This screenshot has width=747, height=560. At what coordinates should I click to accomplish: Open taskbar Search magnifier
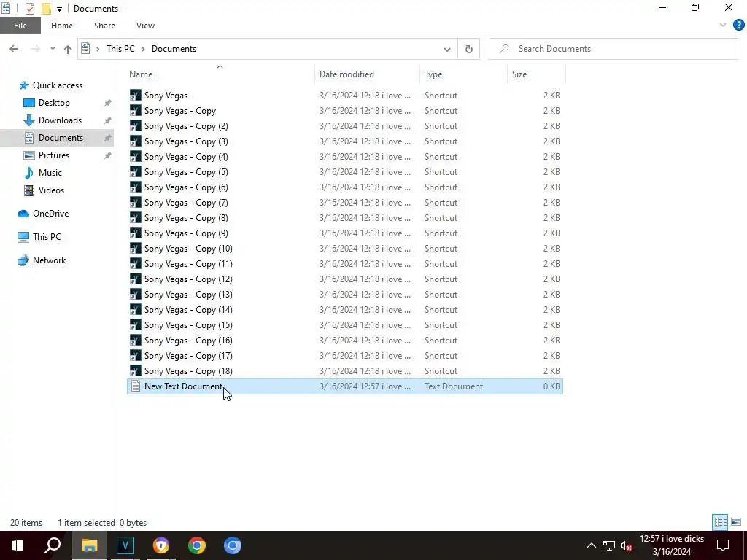[x=53, y=545]
